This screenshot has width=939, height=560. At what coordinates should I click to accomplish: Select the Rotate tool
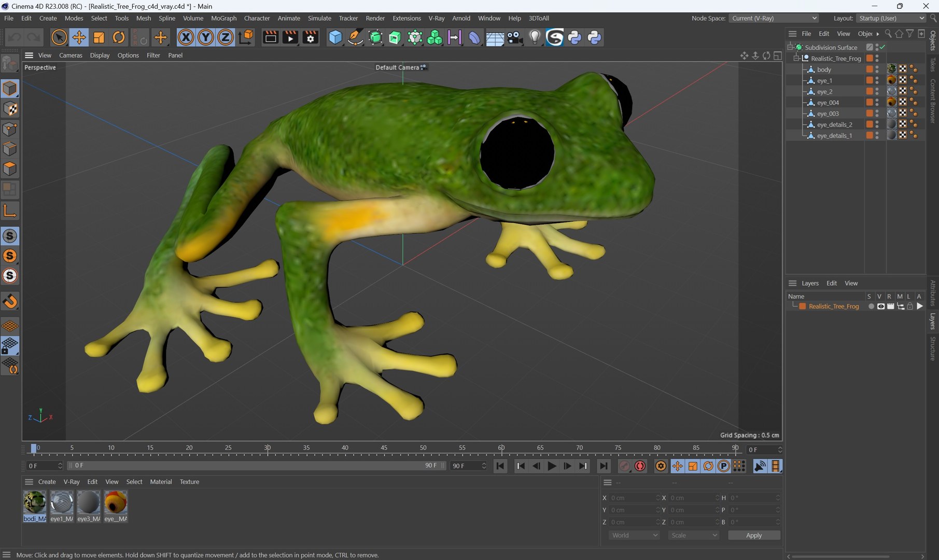(x=119, y=37)
